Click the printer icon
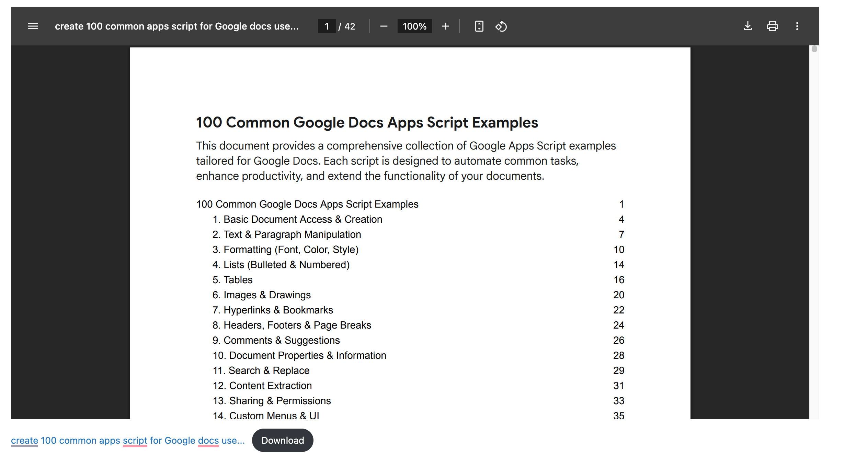 (x=772, y=26)
